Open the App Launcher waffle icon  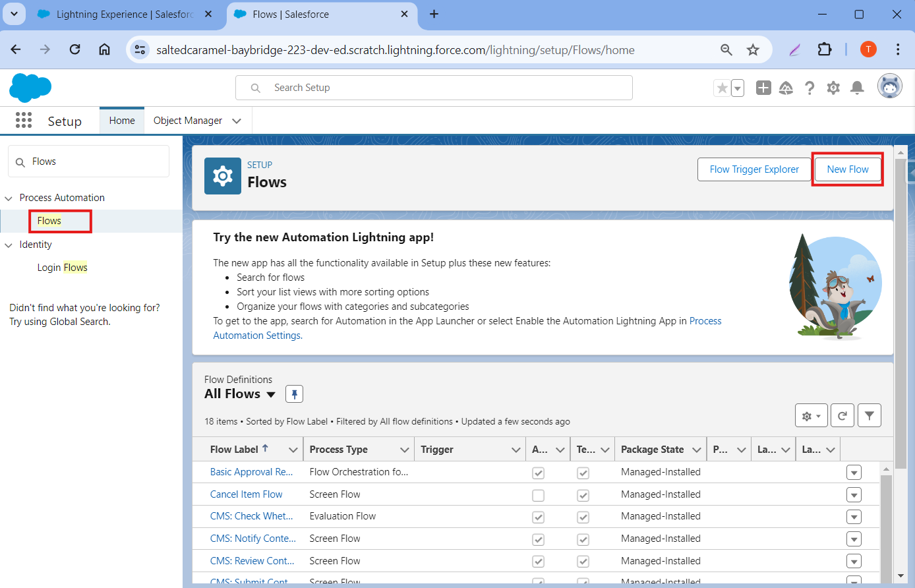(x=24, y=120)
